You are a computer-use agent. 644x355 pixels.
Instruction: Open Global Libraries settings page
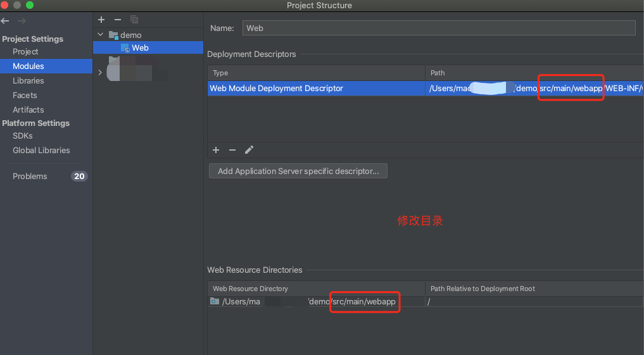pyautogui.click(x=41, y=150)
